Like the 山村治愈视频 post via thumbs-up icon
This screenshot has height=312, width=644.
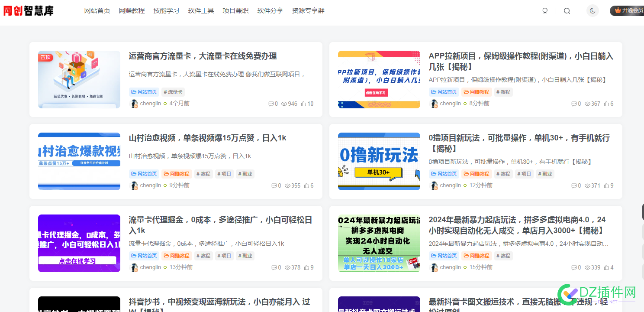(306, 185)
